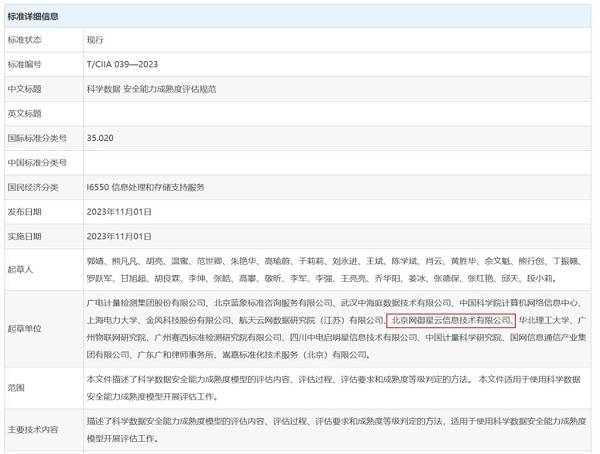The height and width of the screenshot is (454, 600).
Task: Click standard number T/CIIA 039—2023
Action: click(122, 63)
